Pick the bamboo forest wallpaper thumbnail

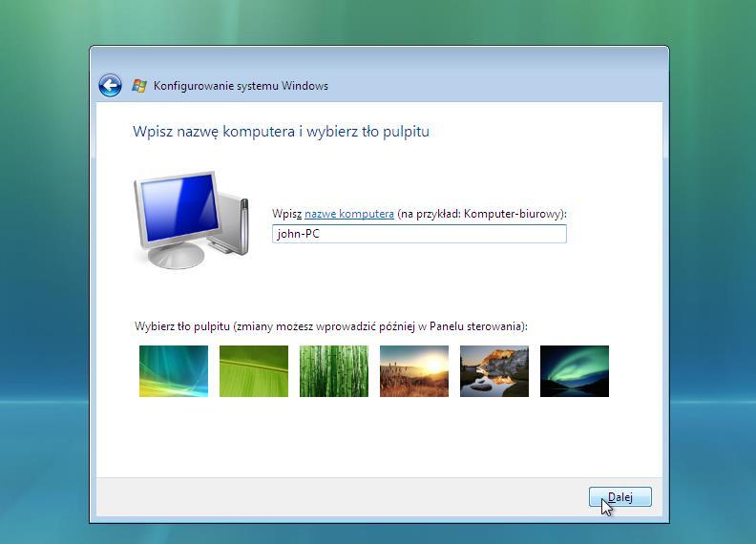(334, 371)
